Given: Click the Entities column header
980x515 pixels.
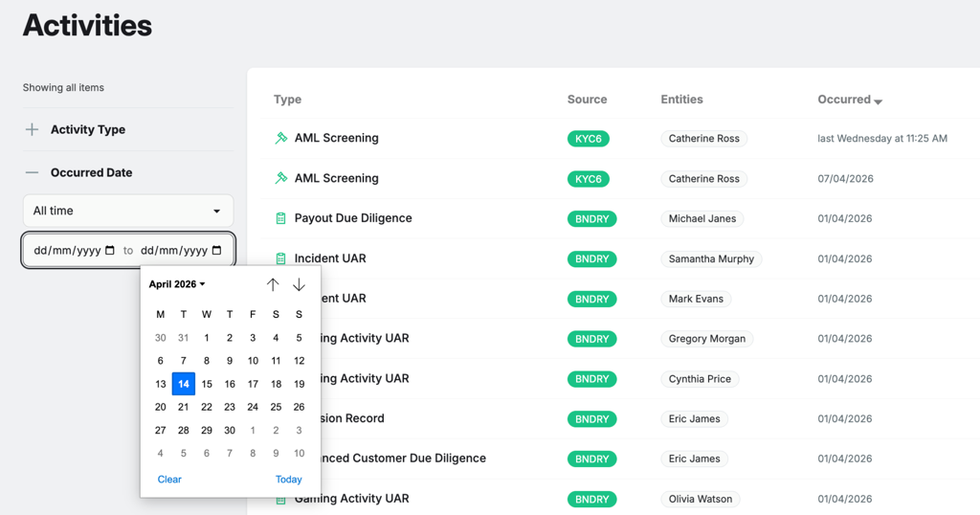Looking at the screenshot, I should click(x=681, y=100).
